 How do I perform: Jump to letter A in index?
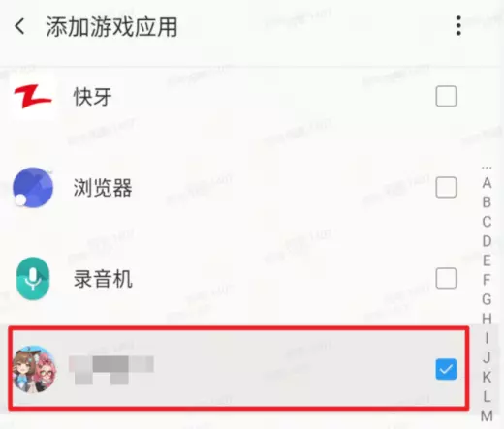point(487,183)
